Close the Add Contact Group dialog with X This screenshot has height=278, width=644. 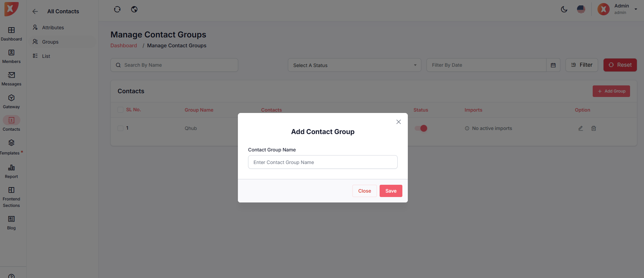[399, 122]
